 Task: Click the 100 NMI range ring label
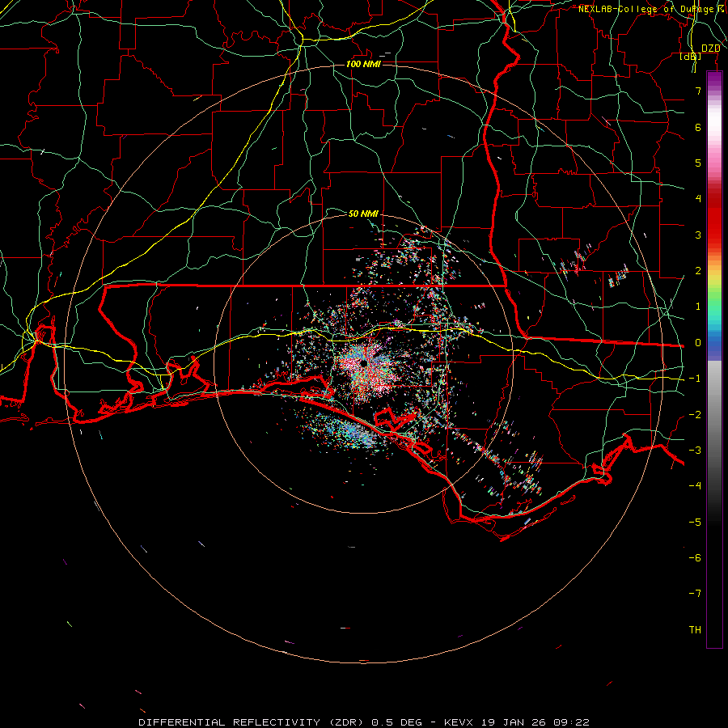[363, 64]
